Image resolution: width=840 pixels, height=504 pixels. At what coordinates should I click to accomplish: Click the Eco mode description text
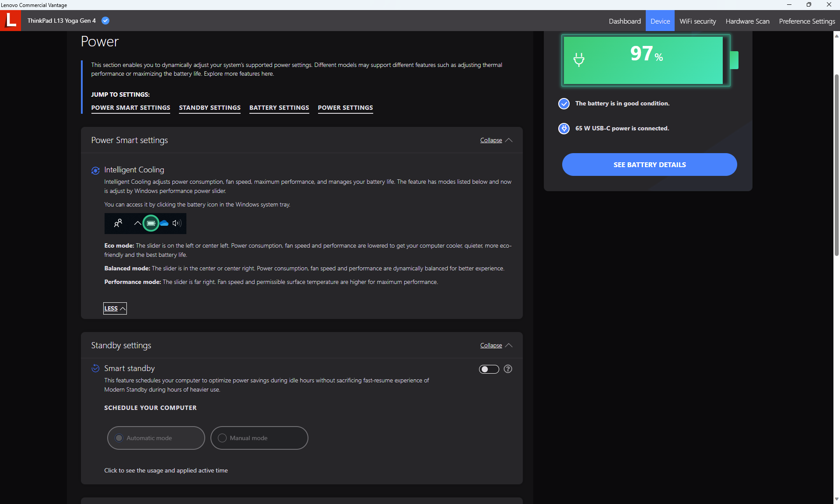(x=308, y=250)
